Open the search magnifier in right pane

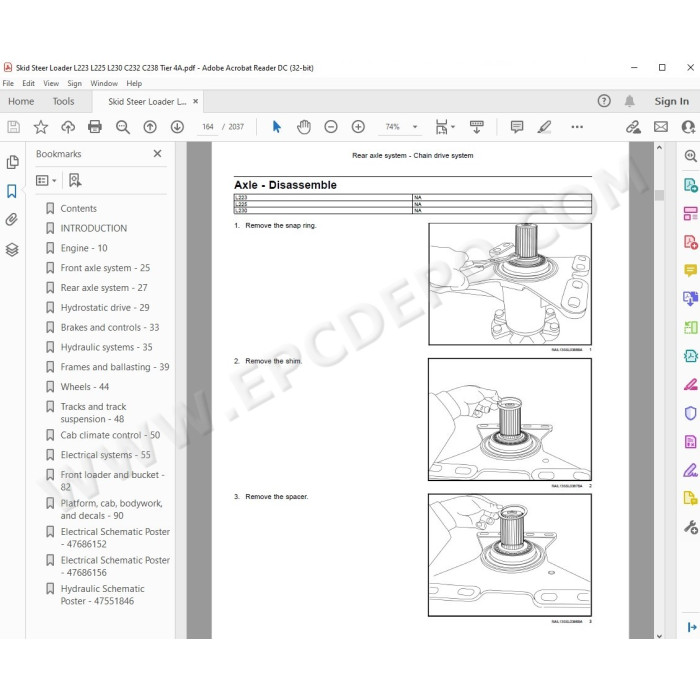690,156
